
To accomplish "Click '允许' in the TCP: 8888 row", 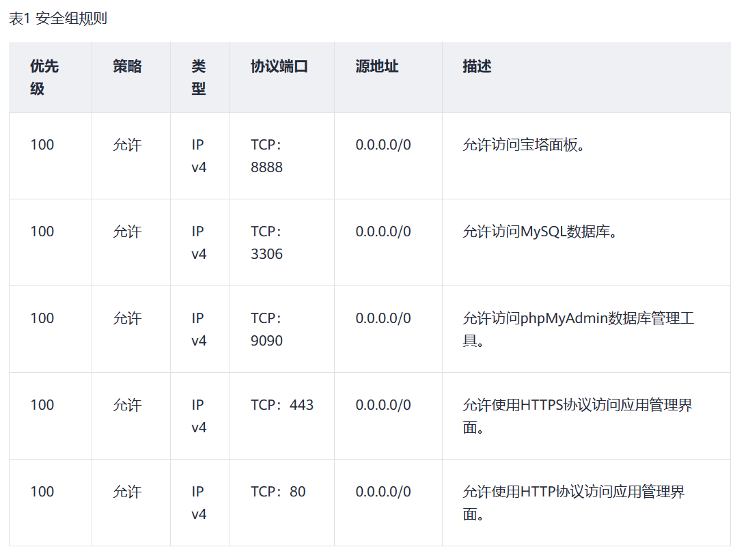I will click(x=127, y=145).
